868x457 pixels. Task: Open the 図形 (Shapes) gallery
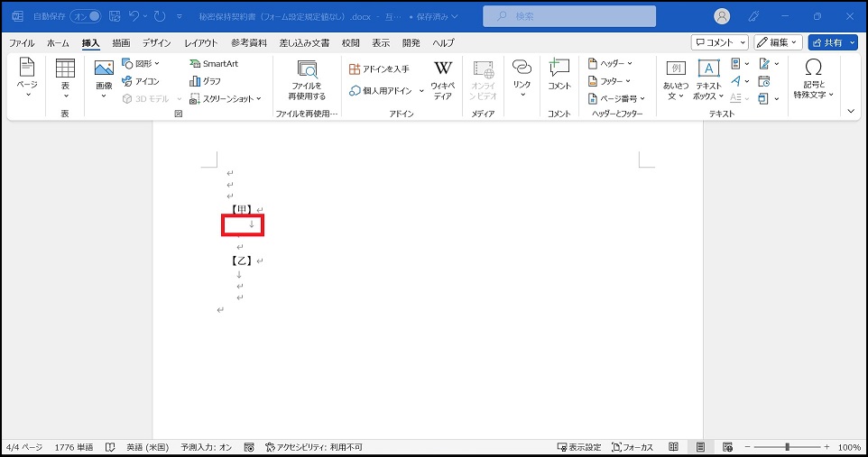(x=141, y=64)
